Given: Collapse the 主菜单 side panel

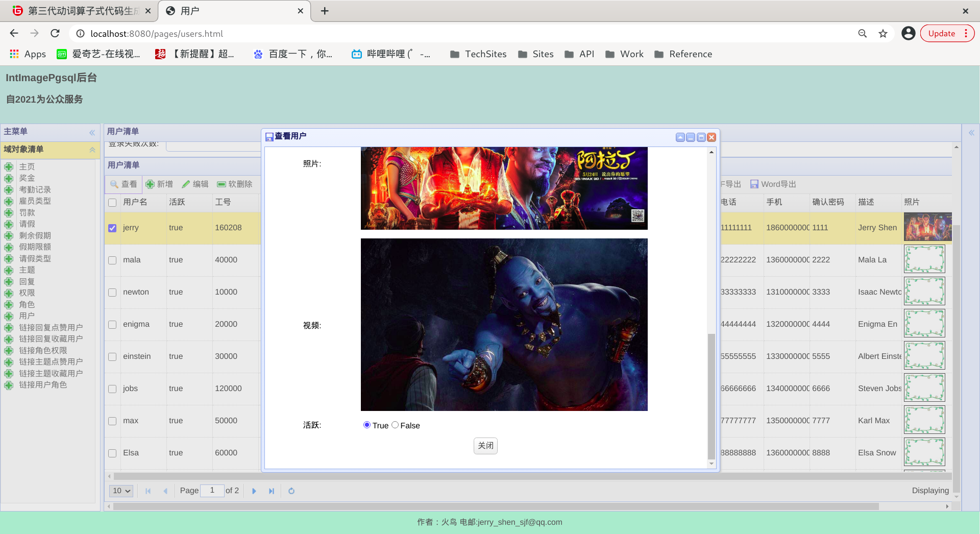Looking at the screenshot, I should (92, 133).
